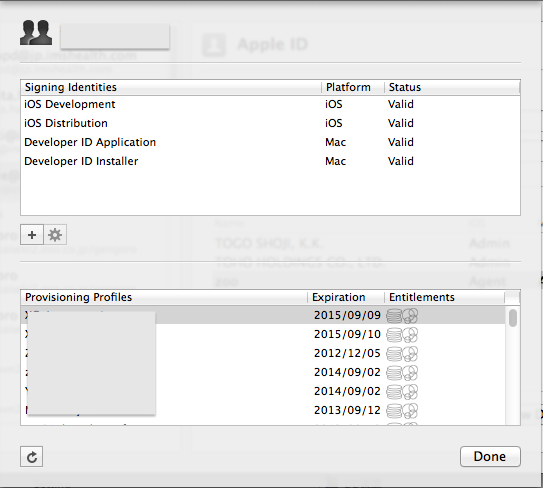Click the team members icon at top

pyautogui.click(x=36, y=33)
